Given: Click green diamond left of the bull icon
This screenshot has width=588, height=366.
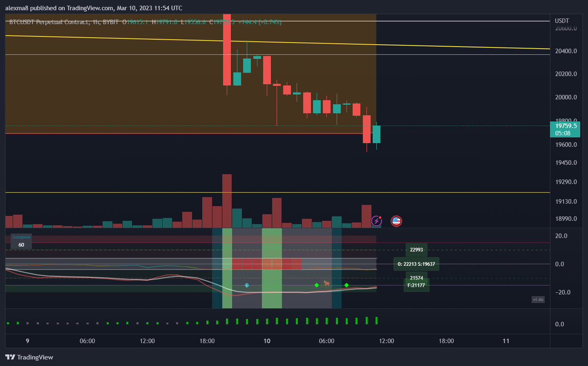Looking at the screenshot, I should (317, 285).
